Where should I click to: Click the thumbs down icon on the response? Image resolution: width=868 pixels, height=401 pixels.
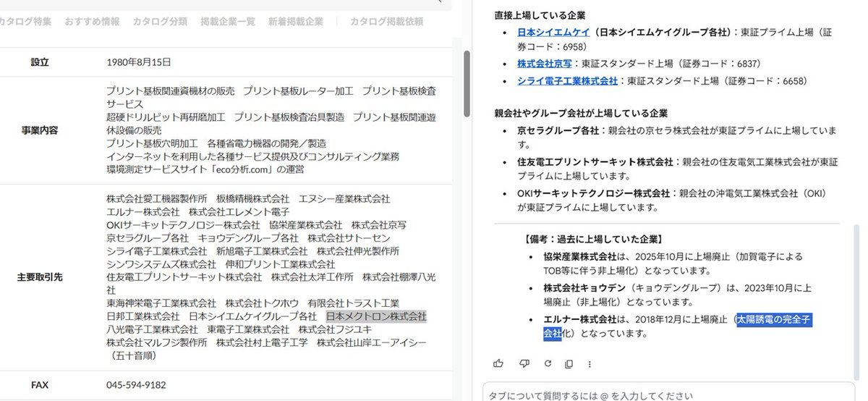click(524, 363)
